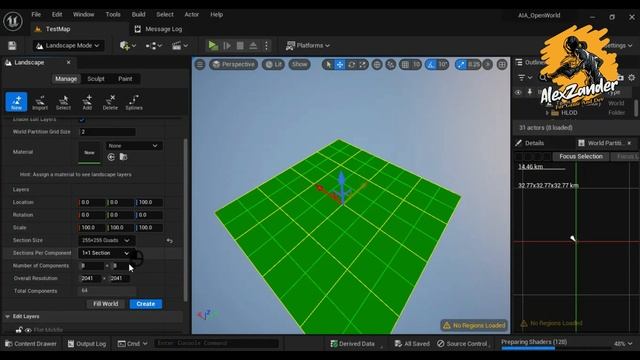Select the Import landscape tool

(40, 102)
